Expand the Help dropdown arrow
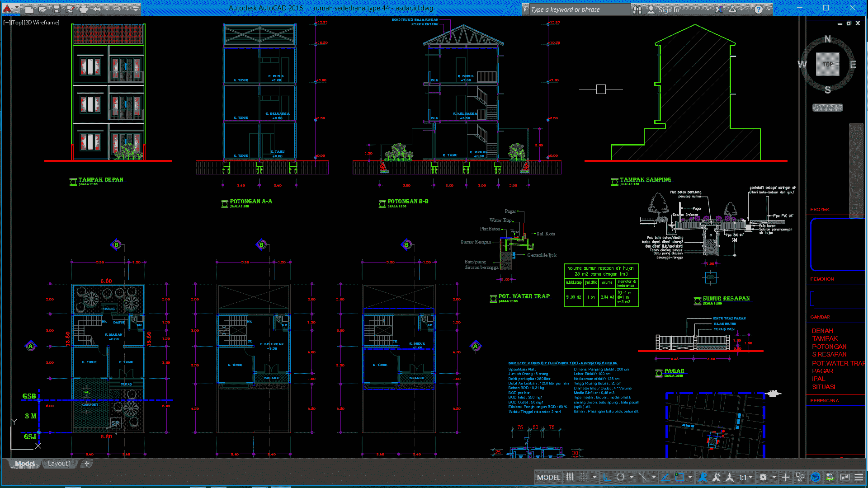 [x=769, y=9]
